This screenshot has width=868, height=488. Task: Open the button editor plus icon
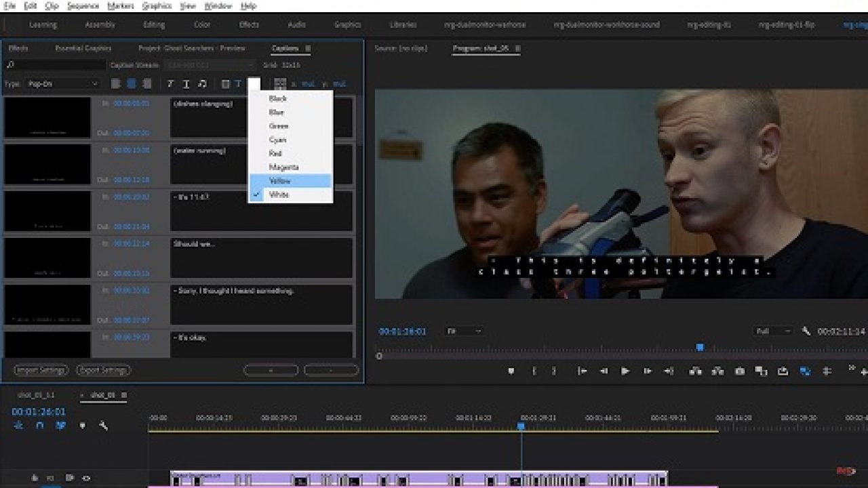pos(864,372)
